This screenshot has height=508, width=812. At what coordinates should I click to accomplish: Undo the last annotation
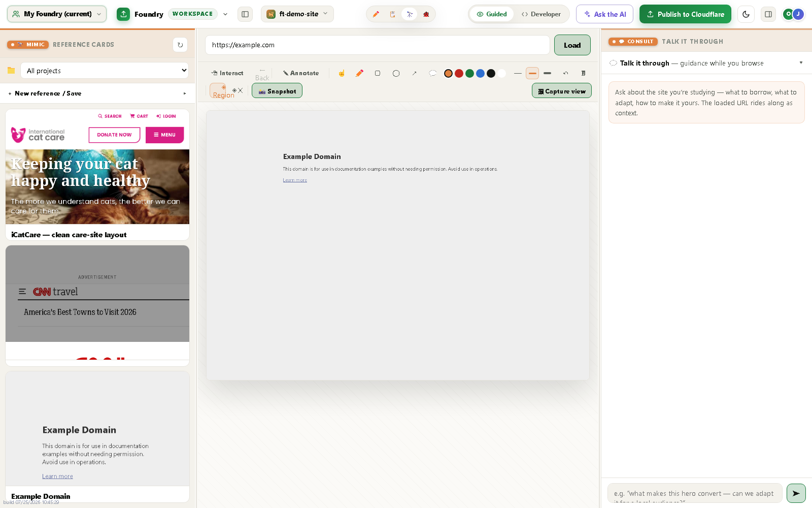565,73
